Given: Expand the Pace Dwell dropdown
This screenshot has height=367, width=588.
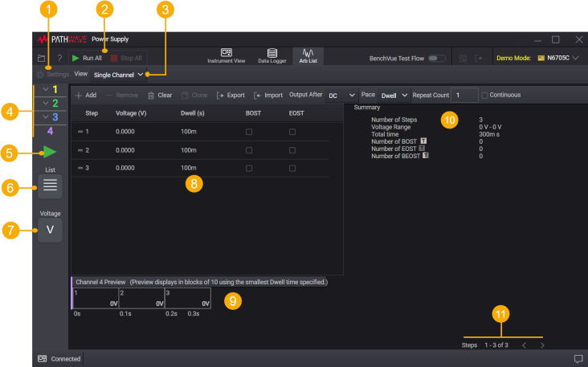Looking at the screenshot, I should tap(394, 95).
